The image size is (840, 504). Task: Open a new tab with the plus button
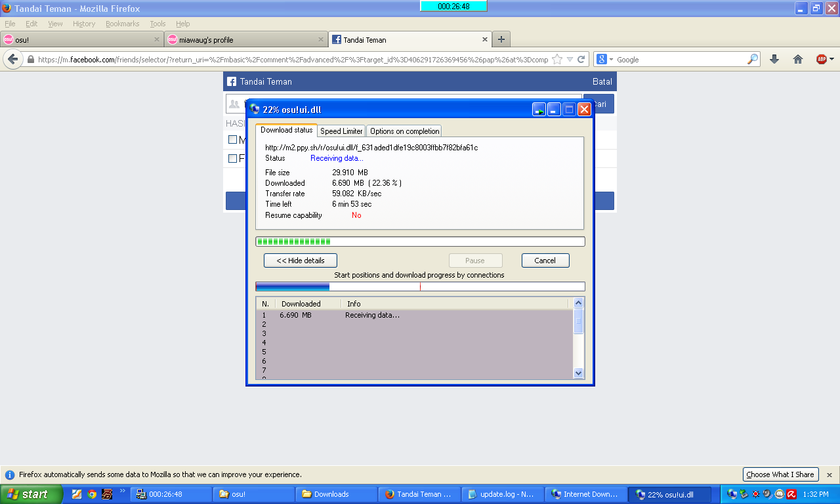pos(501,39)
